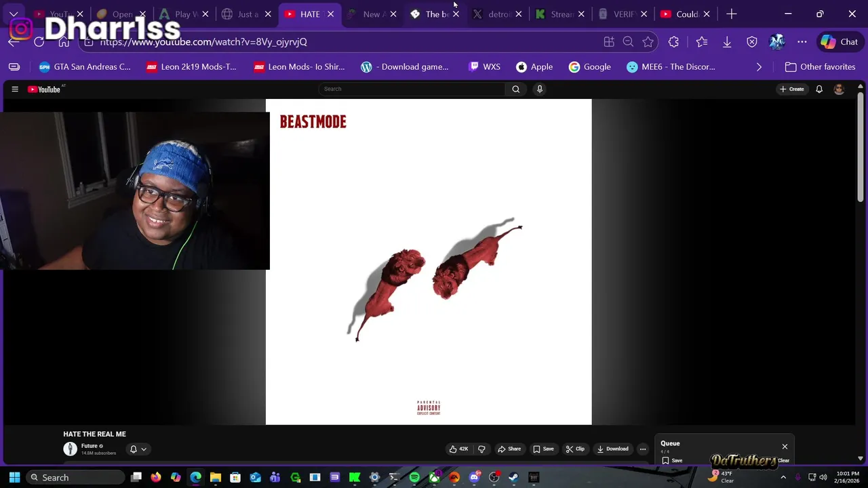Image resolution: width=868 pixels, height=488 pixels.
Task: Open browser Downloads arrow icon
Action: coord(727,42)
